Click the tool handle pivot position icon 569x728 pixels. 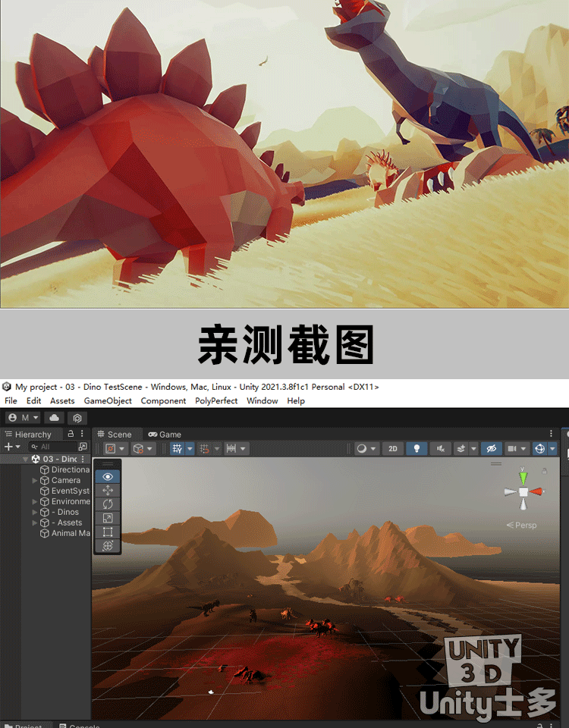tap(111, 448)
